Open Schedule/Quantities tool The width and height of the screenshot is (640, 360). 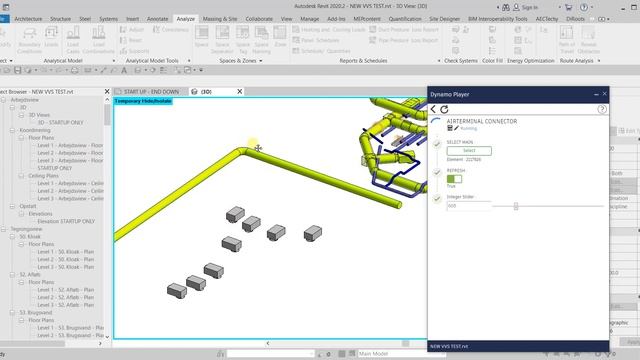321,51
